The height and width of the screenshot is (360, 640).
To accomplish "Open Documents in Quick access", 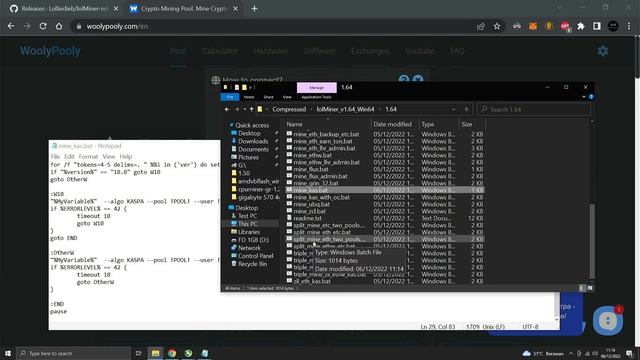I will [x=253, y=149].
